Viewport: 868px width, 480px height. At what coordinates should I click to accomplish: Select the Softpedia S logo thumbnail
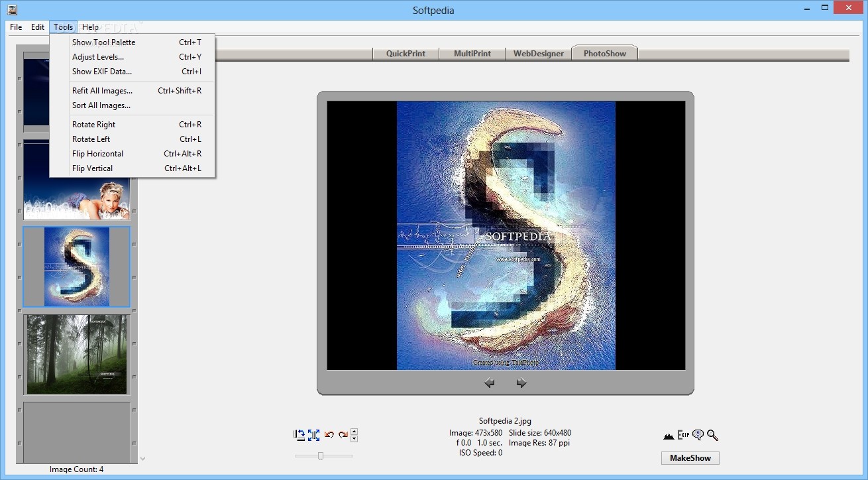(77, 267)
